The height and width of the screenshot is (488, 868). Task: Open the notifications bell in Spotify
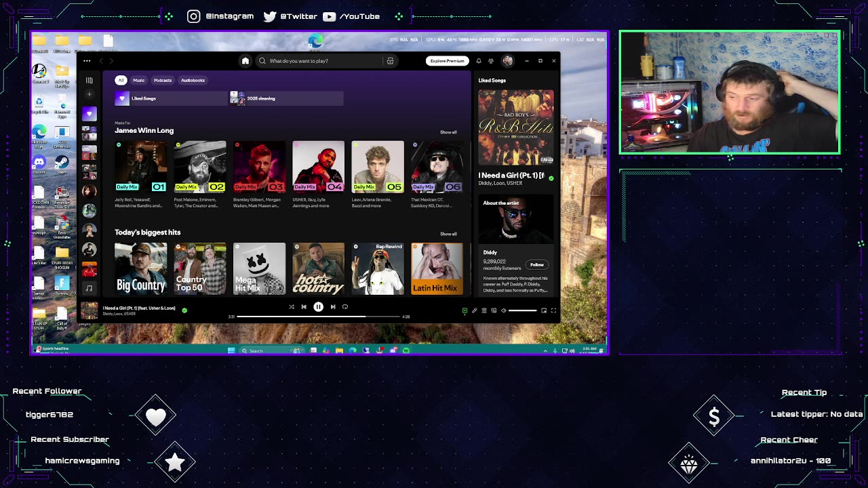(x=478, y=61)
